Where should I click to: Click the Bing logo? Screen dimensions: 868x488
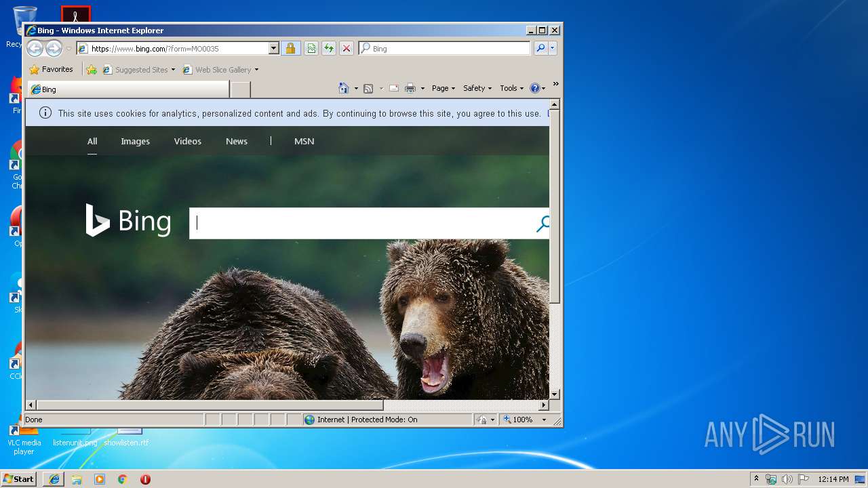click(x=128, y=221)
